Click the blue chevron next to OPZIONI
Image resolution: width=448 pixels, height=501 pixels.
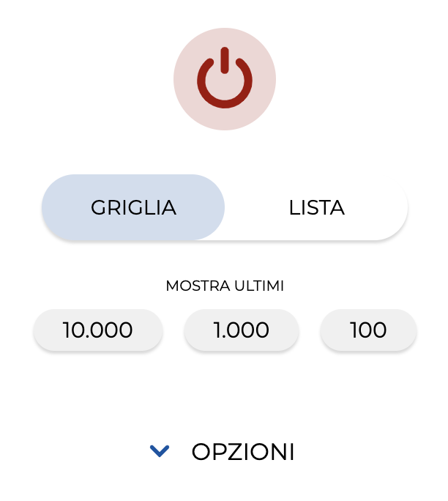pyautogui.click(x=160, y=451)
